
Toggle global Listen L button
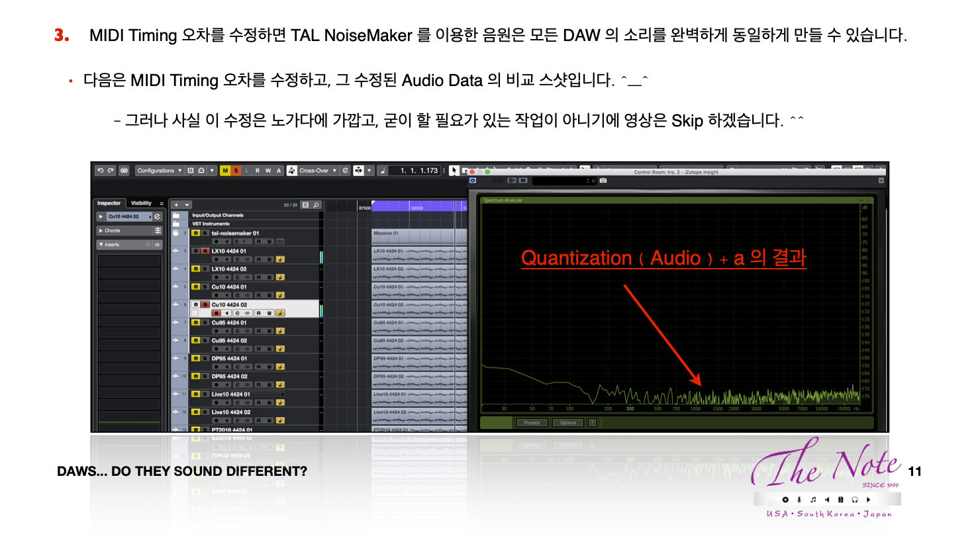click(246, 171)
